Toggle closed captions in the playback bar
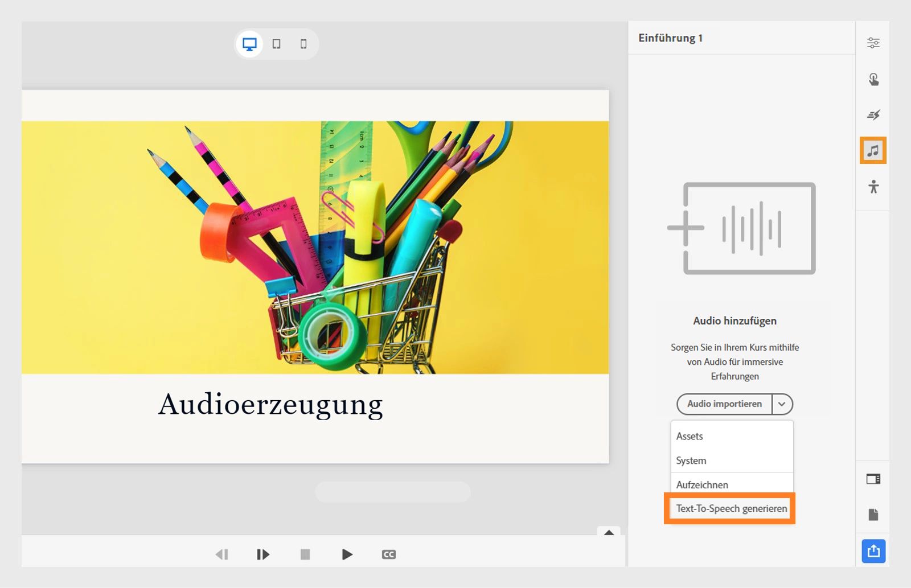Viewport: 911px width, 588px height. tap(389, 554)
